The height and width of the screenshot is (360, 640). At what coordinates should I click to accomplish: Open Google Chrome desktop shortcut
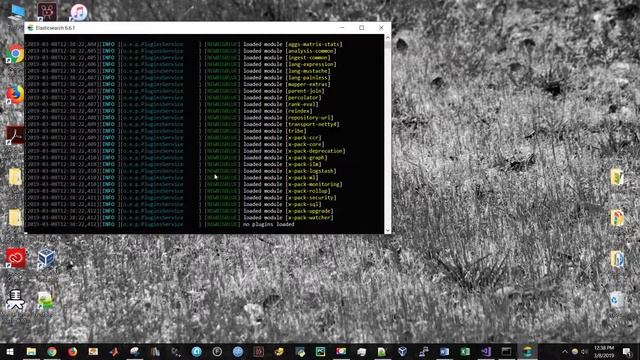pos(15,54)
